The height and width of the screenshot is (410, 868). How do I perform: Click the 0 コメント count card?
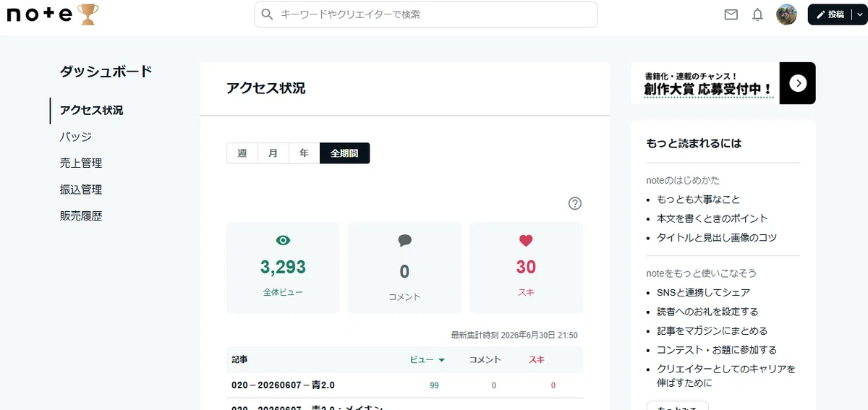coord(404,268)
